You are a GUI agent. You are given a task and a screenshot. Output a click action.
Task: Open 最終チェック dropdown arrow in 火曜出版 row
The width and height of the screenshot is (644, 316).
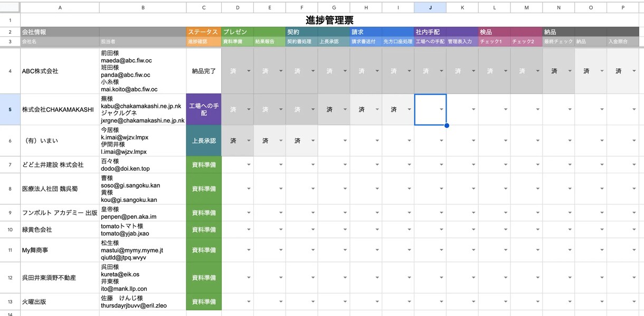pos(570,302)
